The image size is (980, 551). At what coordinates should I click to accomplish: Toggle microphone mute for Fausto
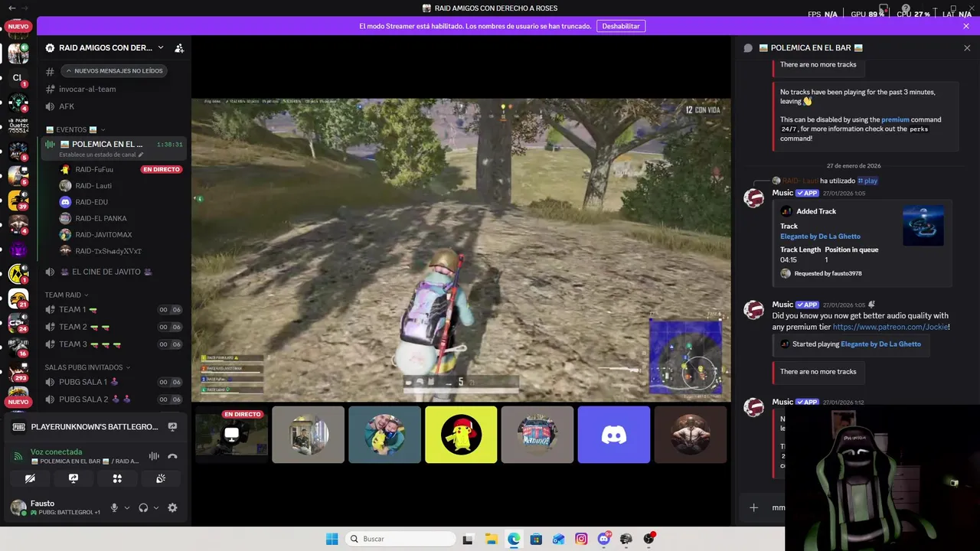click(114, 507)
